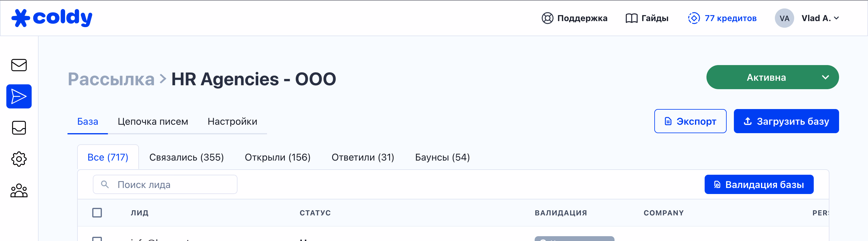Click the Загрузить базу button
Screen dimensions: 868x241
coord(786,121)
